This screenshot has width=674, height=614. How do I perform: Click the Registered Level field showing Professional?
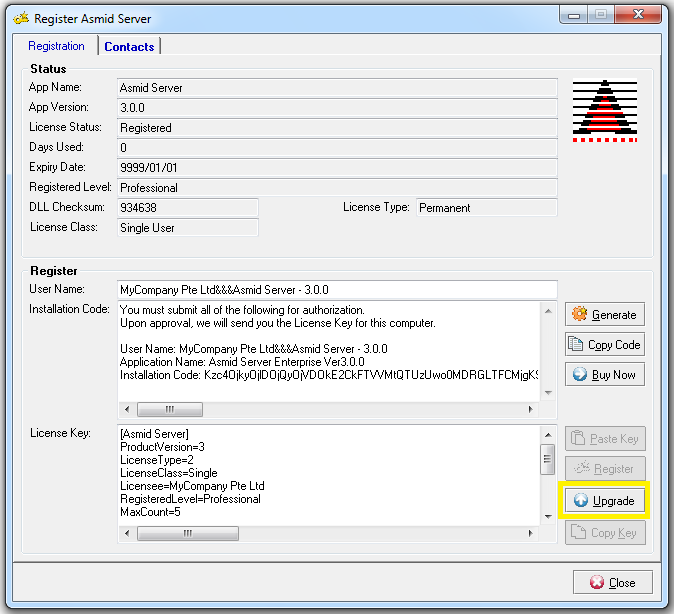(337, 188)
